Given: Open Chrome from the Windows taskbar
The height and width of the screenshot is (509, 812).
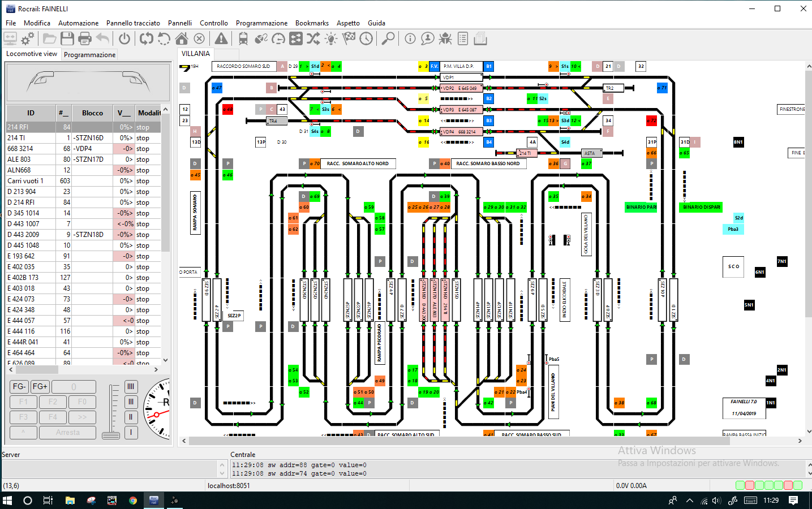Looking at the screenshot, I should (132, 501).
